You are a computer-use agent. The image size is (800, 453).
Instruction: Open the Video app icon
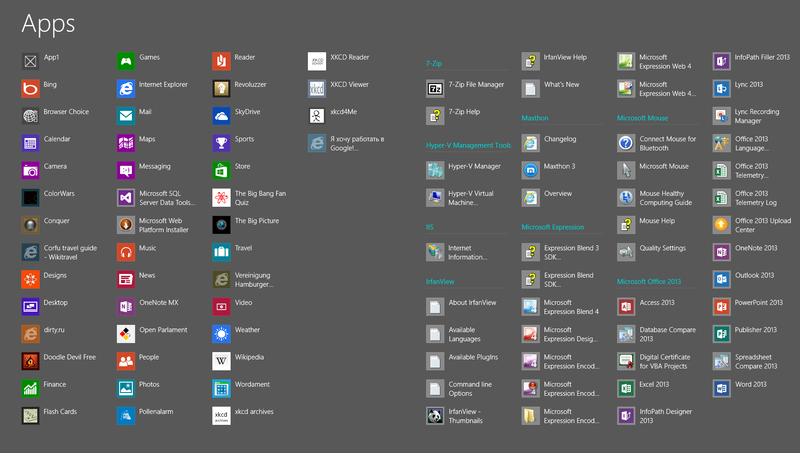221,307
